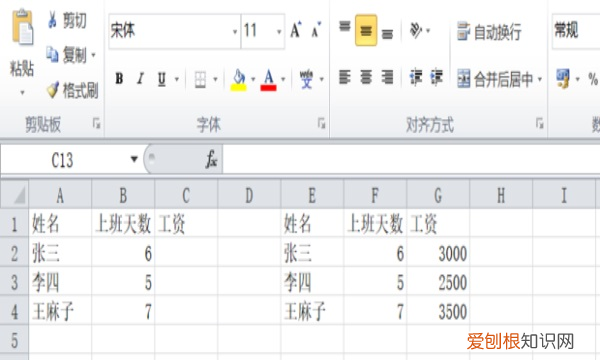The width and height of the screenshot is (600, 360).
Task: Click cell G3 with value 2500
Action: point(438,282)
